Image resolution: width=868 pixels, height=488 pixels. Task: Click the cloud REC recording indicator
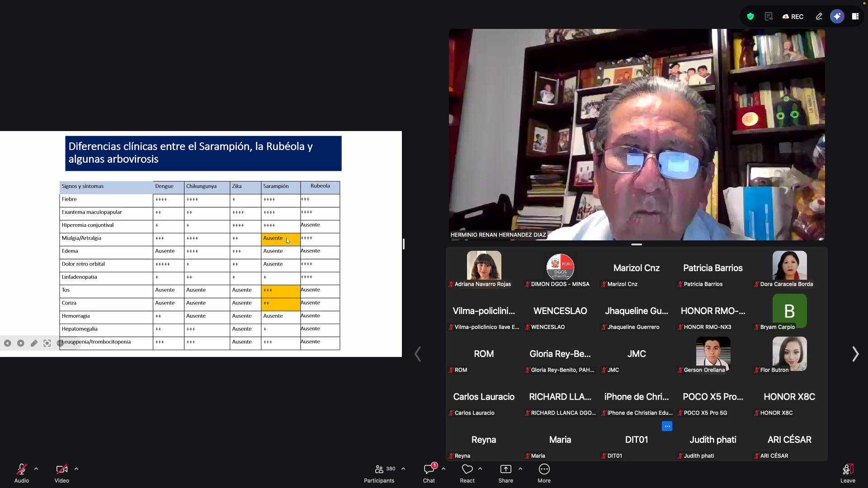(793, 16)
